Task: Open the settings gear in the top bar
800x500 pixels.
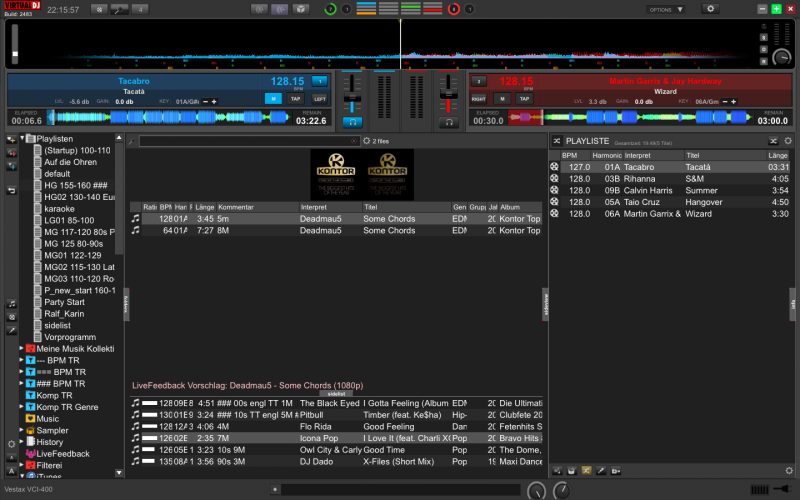Action: pyautogui.click(x=711, y=9)
